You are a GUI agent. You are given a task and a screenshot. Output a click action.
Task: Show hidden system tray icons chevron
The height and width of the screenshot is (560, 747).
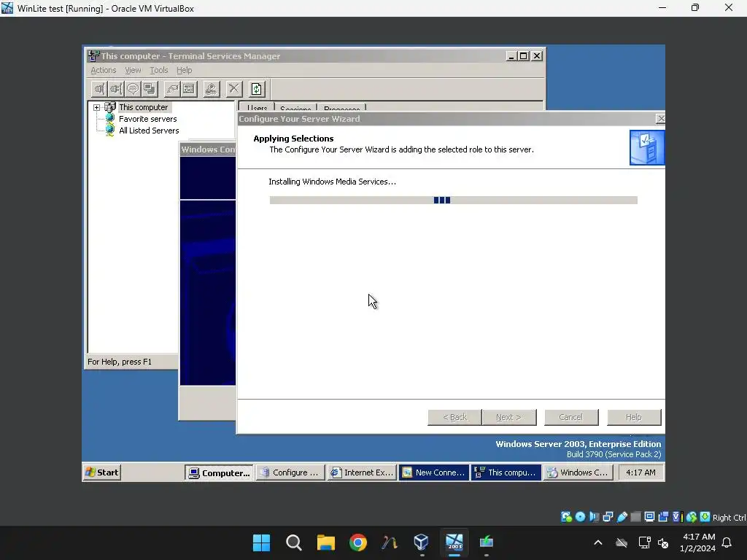(598, 542)
